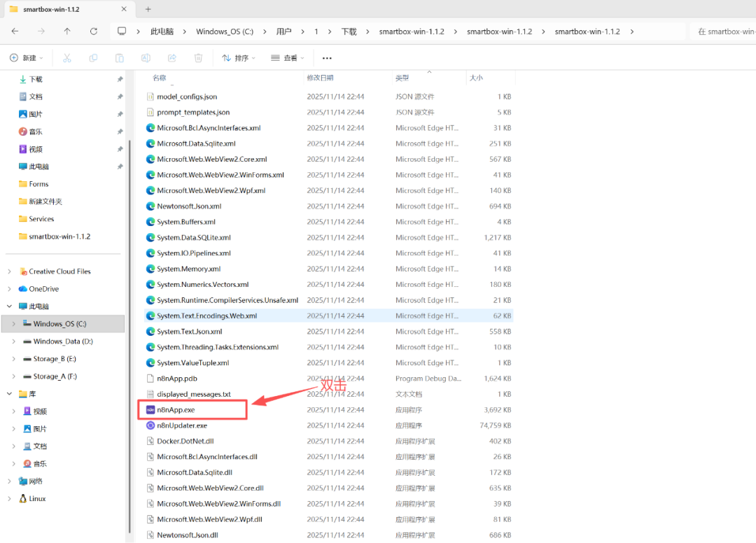Open the 查看 (View) dropdown
This screenshot has height=543, width=756.
(x=288, y=58)
